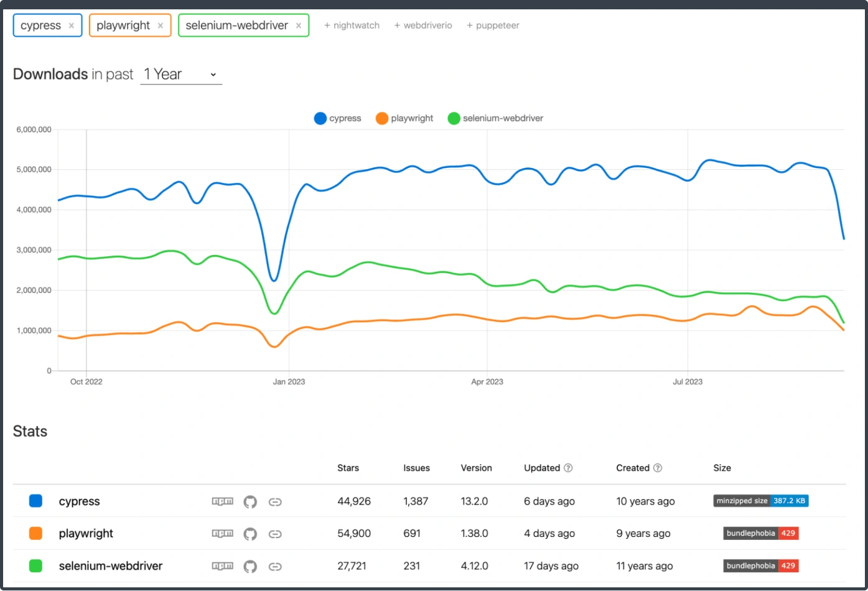Click the Version column header
This screenshot has width=868, height=591.
coord(476,468)
